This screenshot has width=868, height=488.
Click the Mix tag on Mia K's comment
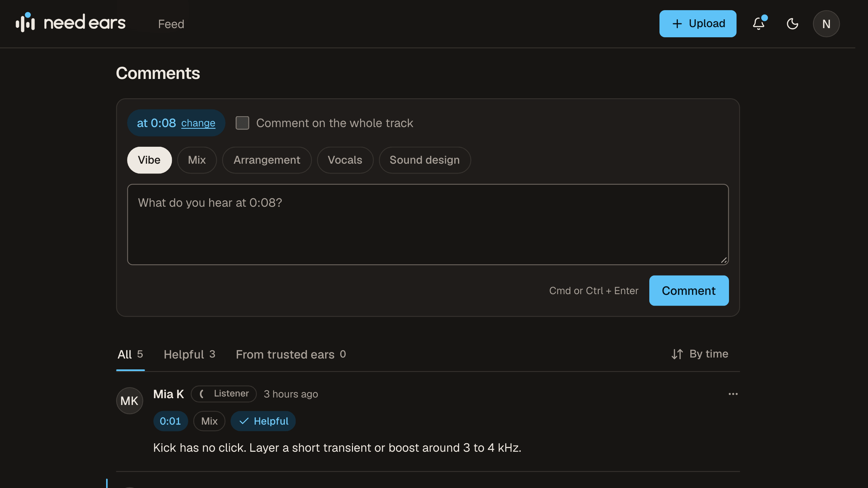point(210,421)
